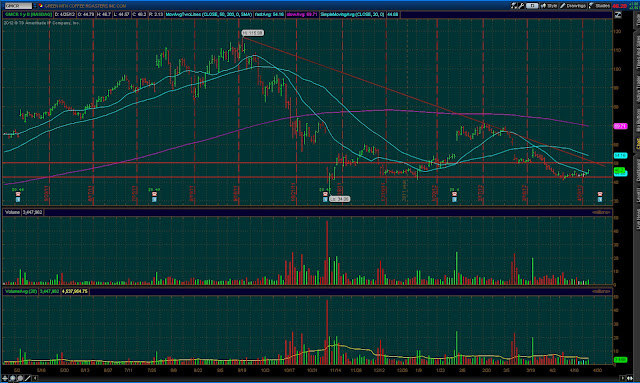Click the cyan 54.16 price axis marker
The width and height of the screenshot is (640, 383).
[620, 156]
